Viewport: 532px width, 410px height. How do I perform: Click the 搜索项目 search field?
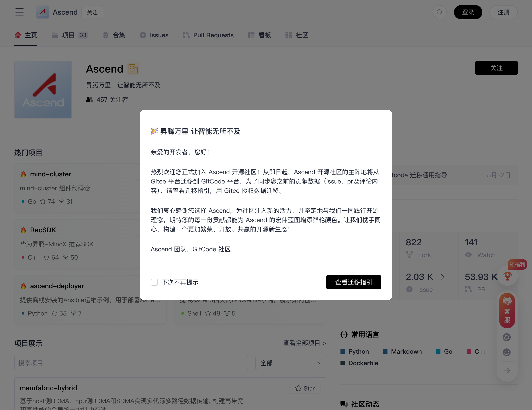tap(131, 363)
